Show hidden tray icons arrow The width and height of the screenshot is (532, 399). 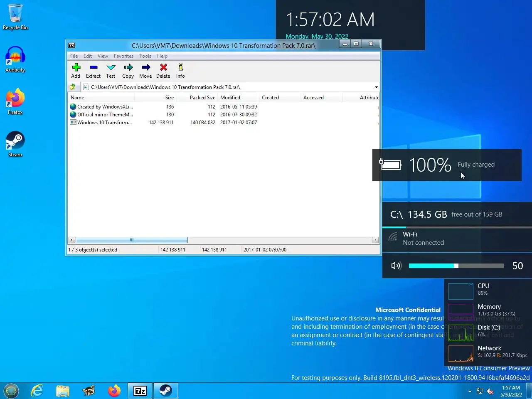[x=470, y=391]
